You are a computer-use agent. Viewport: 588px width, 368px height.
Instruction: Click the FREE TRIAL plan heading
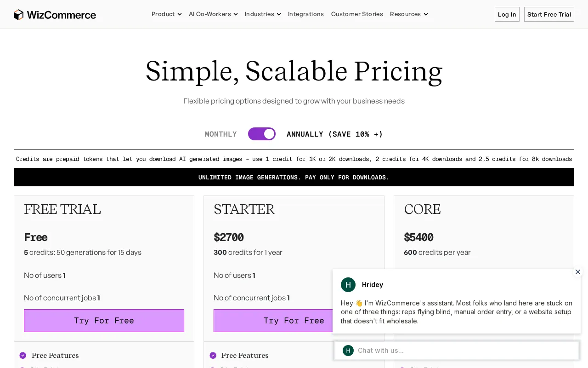[x=62, y=209]
